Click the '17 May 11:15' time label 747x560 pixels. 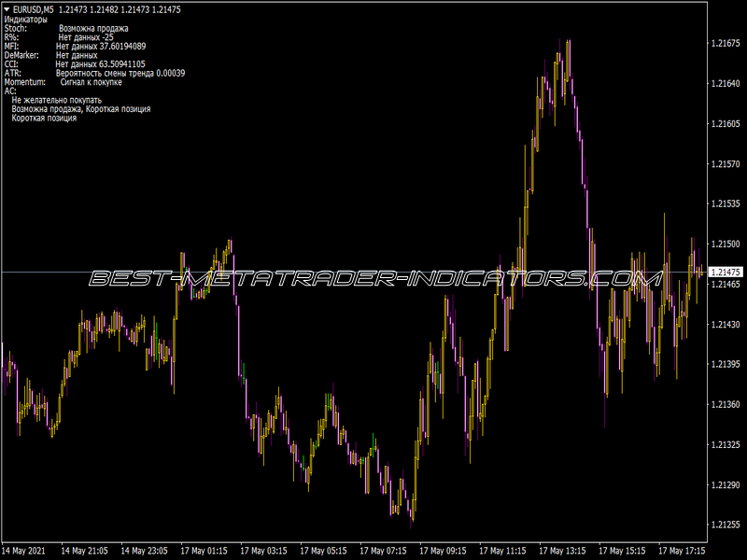tap(502, 551)
